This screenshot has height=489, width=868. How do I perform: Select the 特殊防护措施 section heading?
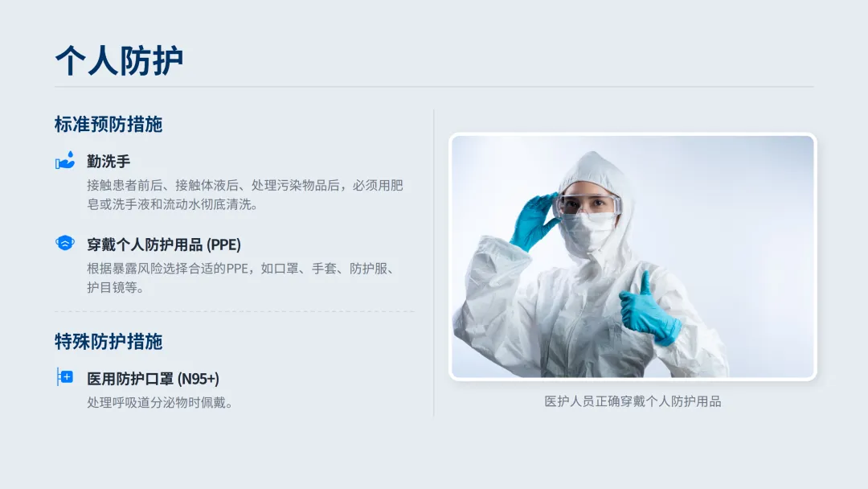point(108,342)
